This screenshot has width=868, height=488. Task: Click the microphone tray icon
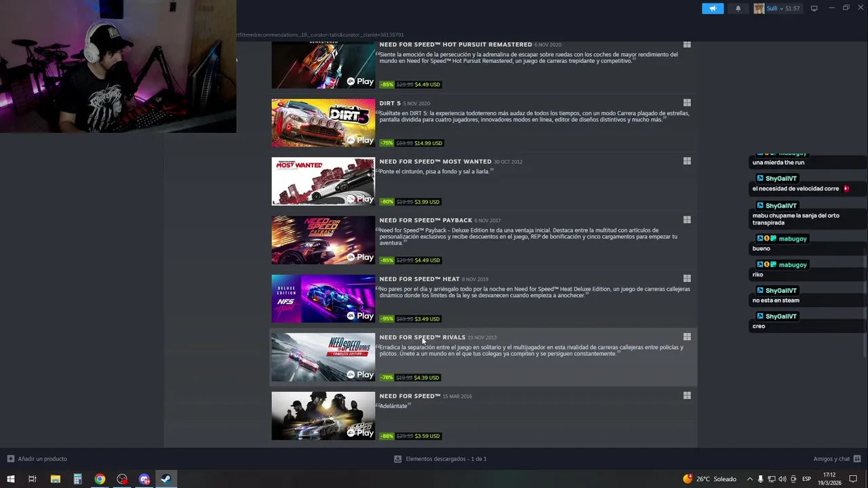tap(760, 479)
